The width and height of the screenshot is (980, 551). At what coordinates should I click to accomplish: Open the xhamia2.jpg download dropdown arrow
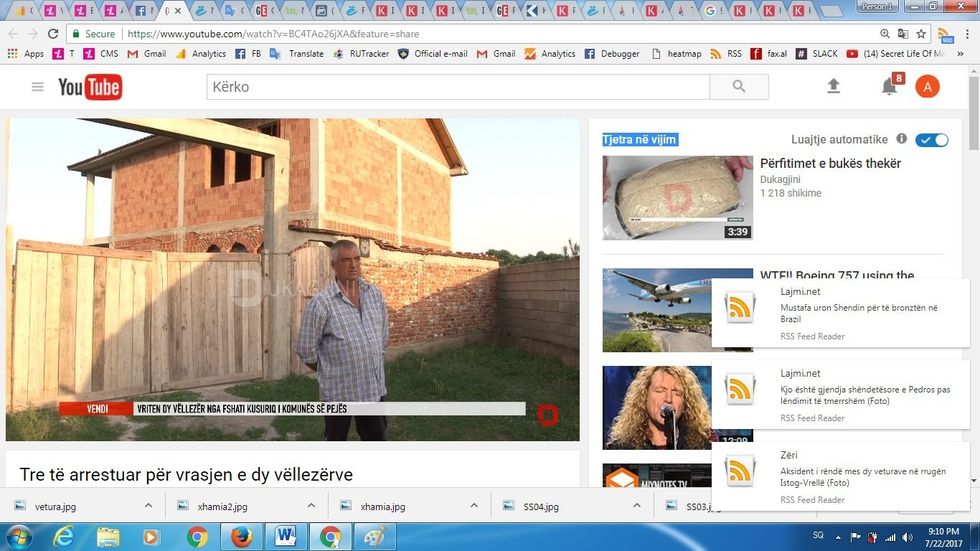coord(311,506)
